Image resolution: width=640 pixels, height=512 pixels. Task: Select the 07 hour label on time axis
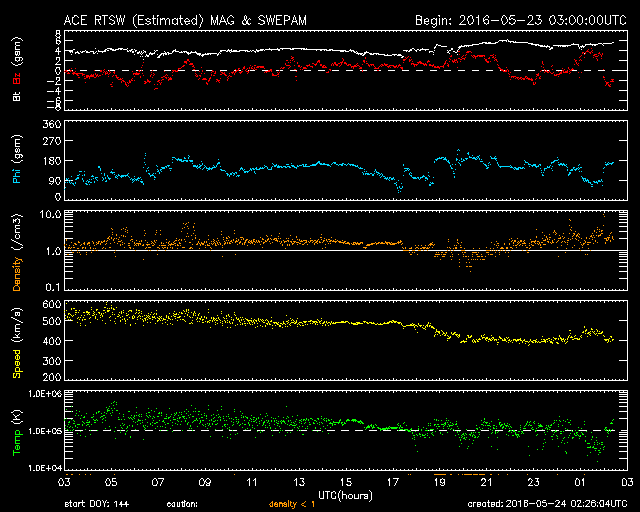(x=158, y=482)
